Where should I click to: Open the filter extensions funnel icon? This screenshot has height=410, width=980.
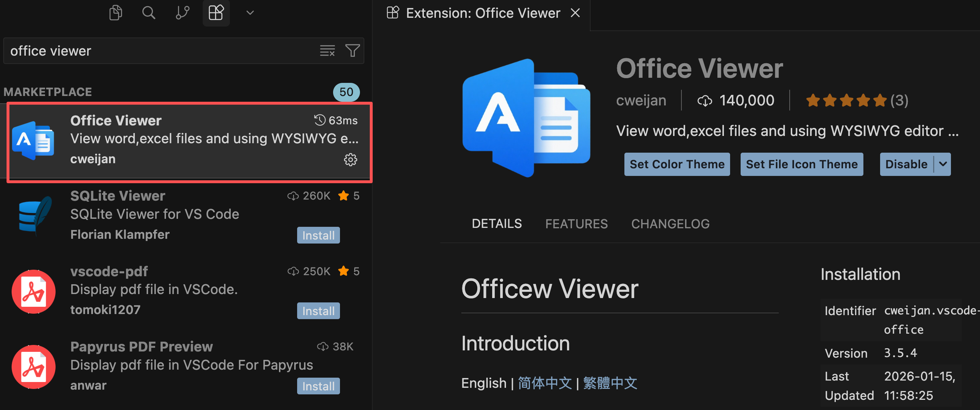(x=352, y=51)
